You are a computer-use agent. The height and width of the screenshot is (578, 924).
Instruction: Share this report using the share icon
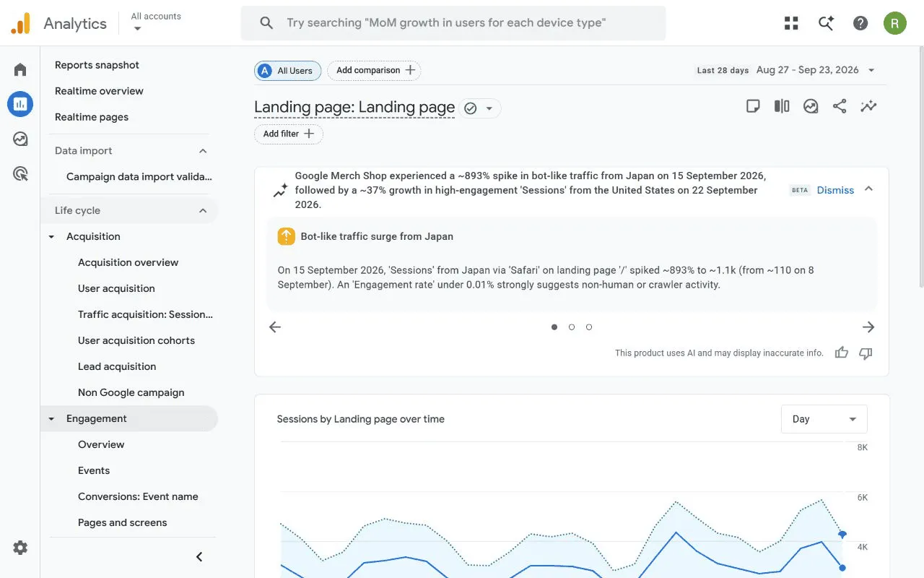point(840,106)
